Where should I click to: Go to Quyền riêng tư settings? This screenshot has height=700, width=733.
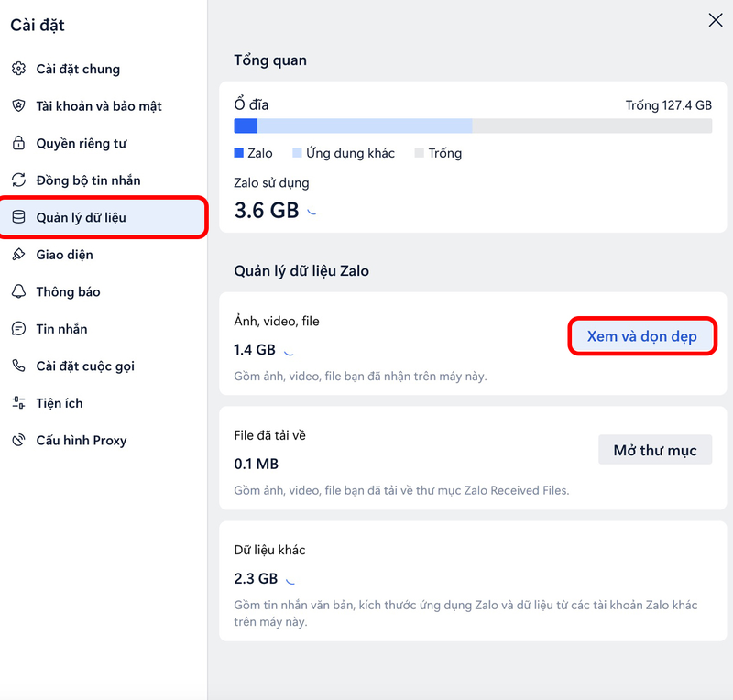pos(103,143)
